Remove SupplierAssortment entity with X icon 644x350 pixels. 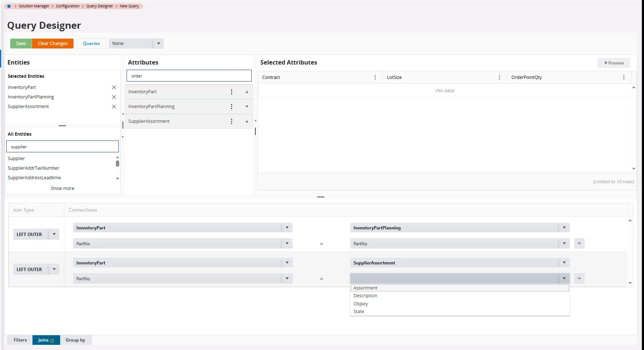(x=114, y=107)
